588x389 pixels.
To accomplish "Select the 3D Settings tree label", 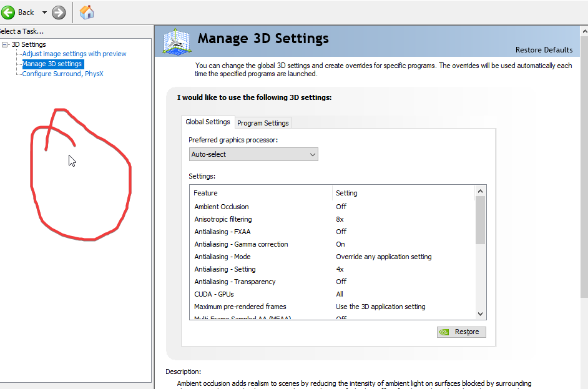I will [x=29, y=44].
